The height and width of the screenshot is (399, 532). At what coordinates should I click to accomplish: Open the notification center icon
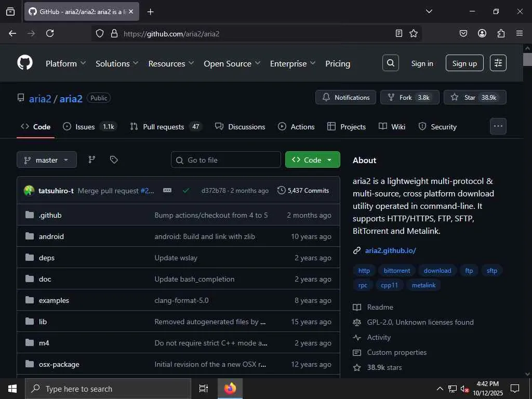point(515,389)
